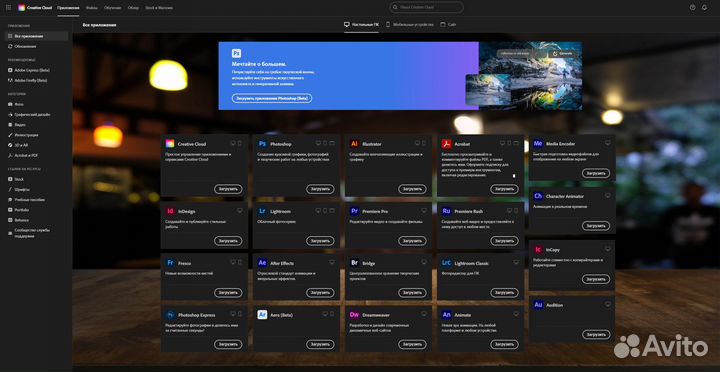
Task: Click Загрузить on the Illustrator card
Action: coord(412,189)
